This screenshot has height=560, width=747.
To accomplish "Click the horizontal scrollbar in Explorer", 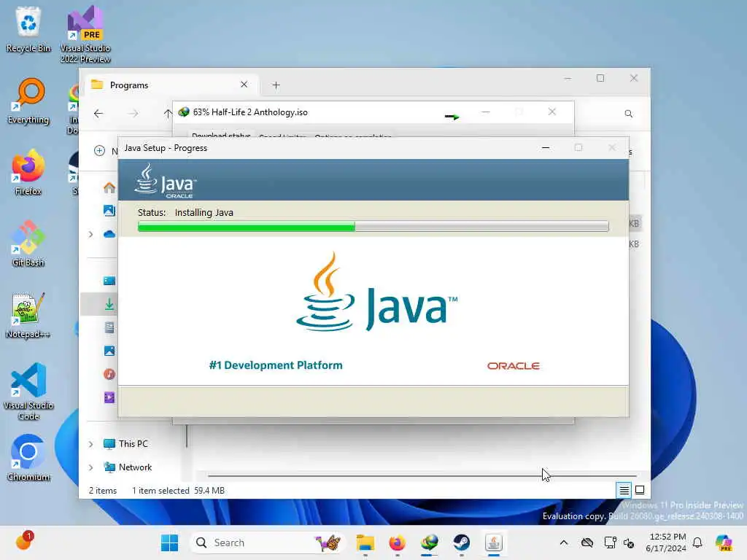I will coord(422,475).
